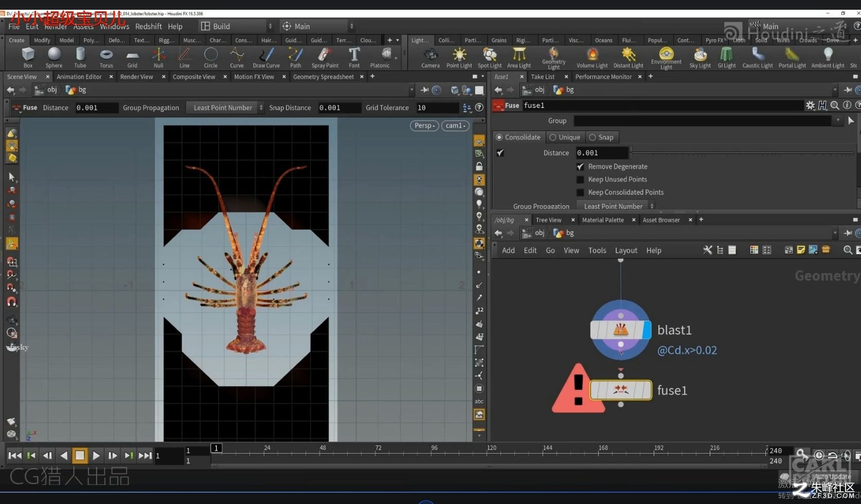The height and width of the screenshot is (504, 861).
Task: Expand the Group field dropdown arrow
Action: 838,120
